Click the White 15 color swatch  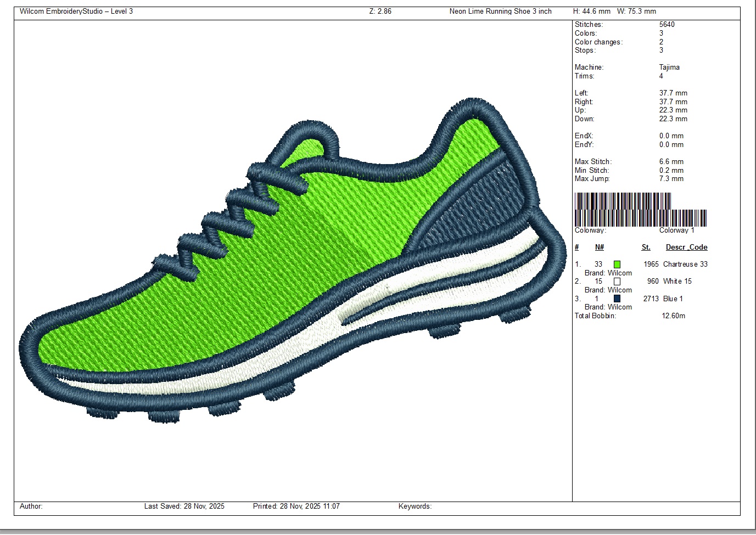click(617, 281)
